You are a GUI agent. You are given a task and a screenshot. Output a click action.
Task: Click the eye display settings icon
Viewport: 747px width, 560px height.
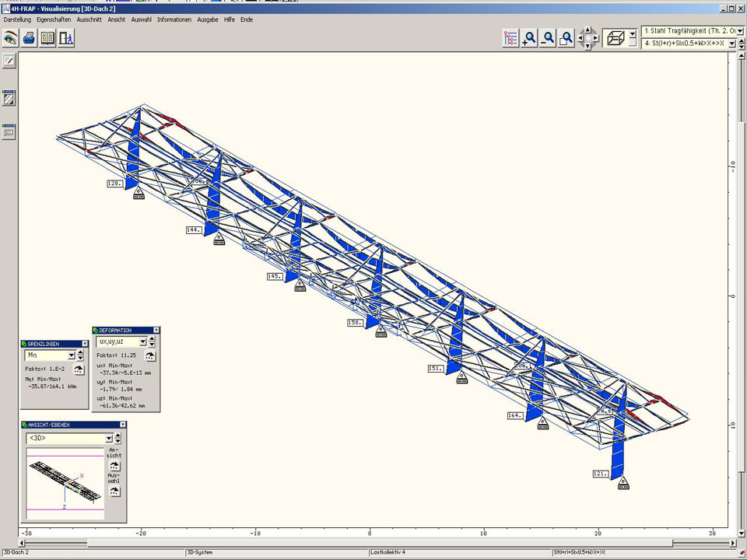(10, 37)
